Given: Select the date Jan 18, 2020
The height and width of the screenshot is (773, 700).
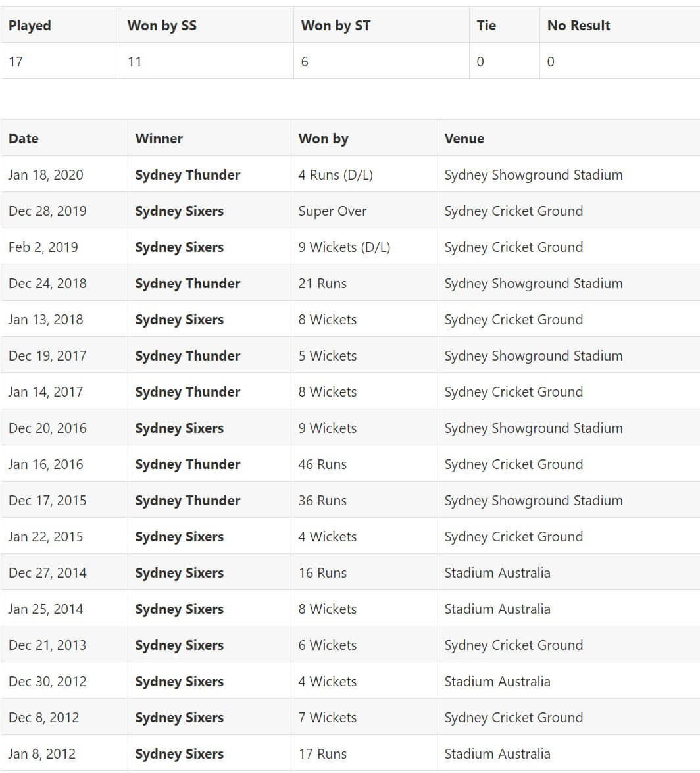Looking at the screenshot, I should [46, 175].
